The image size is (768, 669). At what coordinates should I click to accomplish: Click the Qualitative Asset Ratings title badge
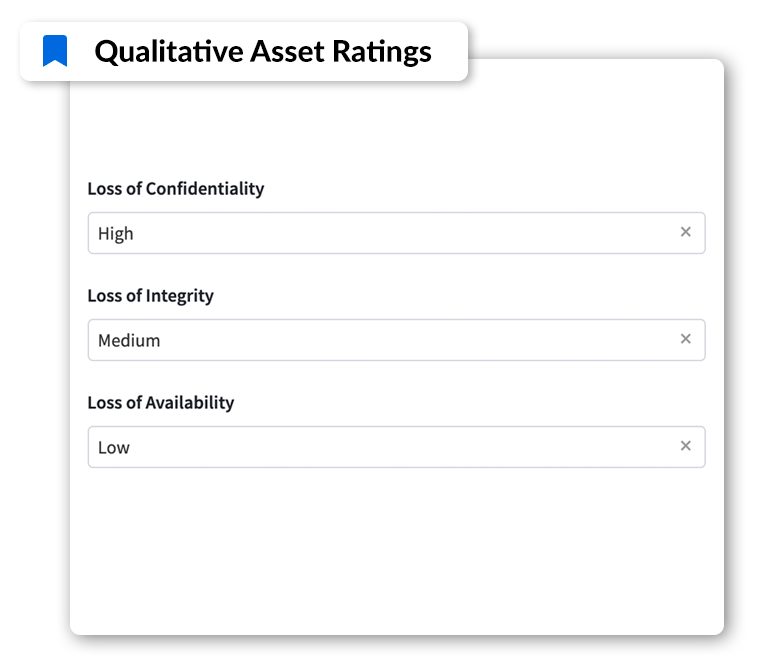coord(244,51)
